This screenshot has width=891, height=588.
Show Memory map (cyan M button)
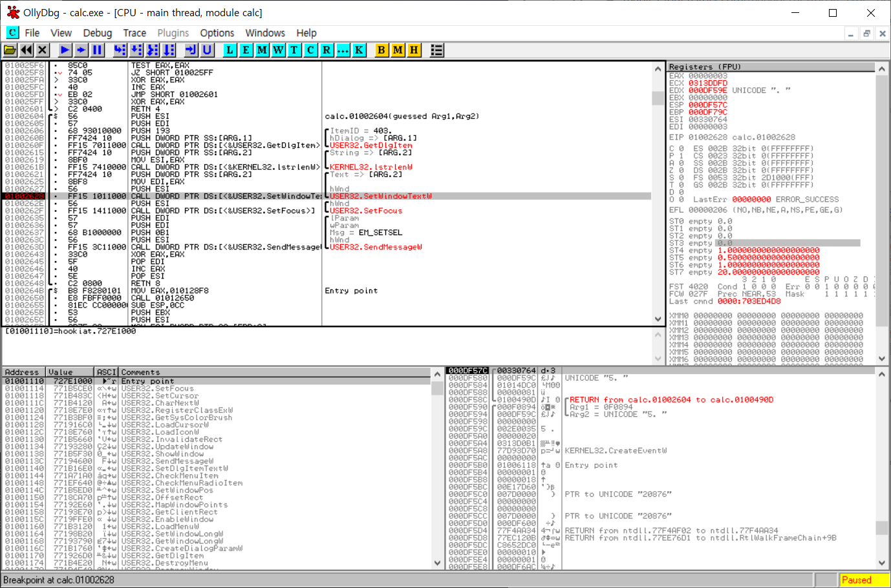click(263, 50)
